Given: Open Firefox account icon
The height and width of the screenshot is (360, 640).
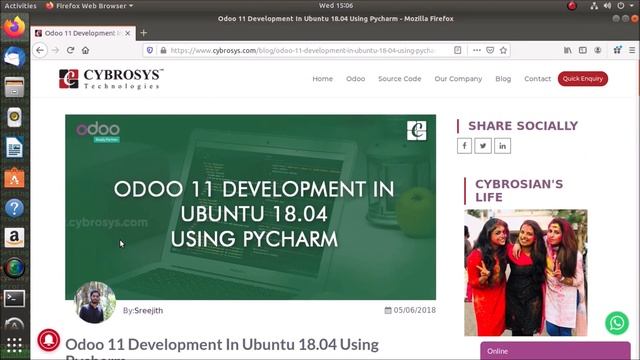Looking at the screenshot, I should click(598, 50).
